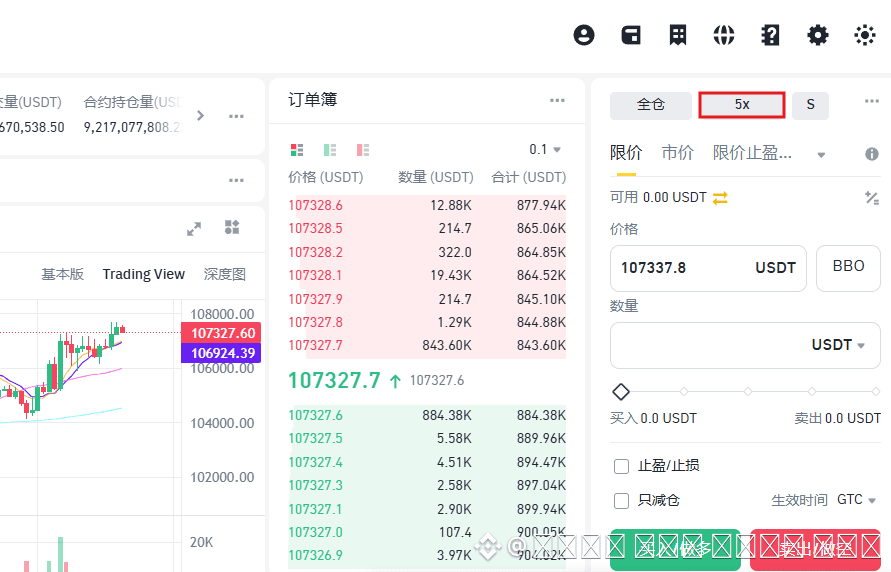This screenshot has height=572, width=891.
Task: Click ask price 107327.9 in order book
Action: pos(315,299)
